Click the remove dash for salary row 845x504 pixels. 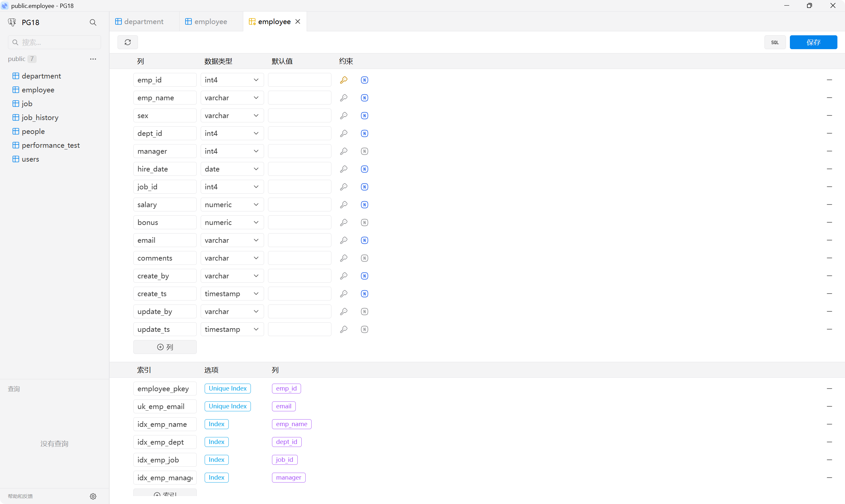coord(829,205)
